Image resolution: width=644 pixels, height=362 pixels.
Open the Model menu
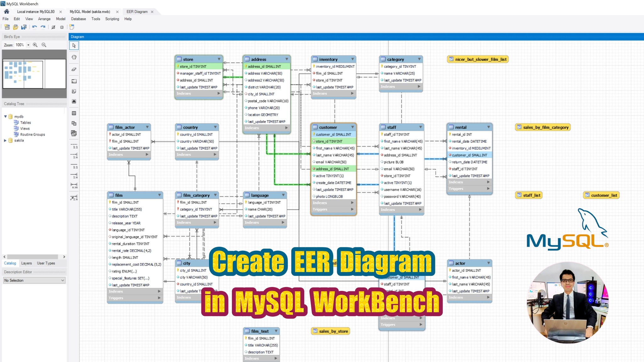click(x=61, y=19)
